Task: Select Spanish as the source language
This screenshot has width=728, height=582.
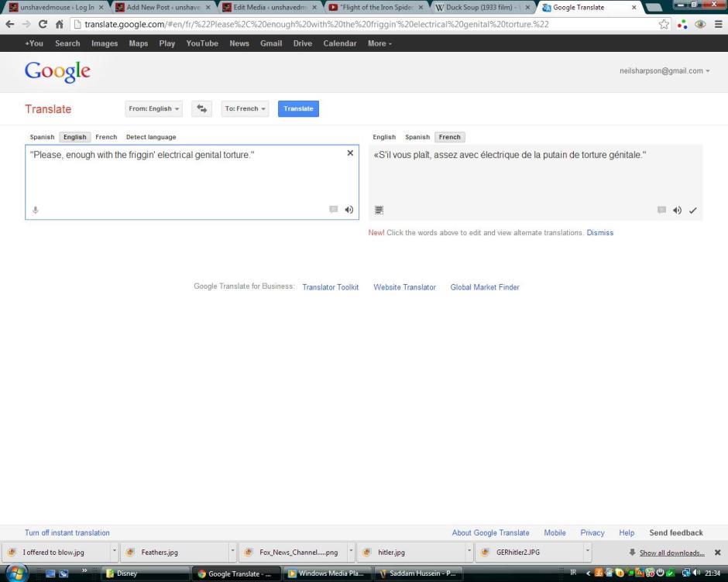Action: [42, 137]
